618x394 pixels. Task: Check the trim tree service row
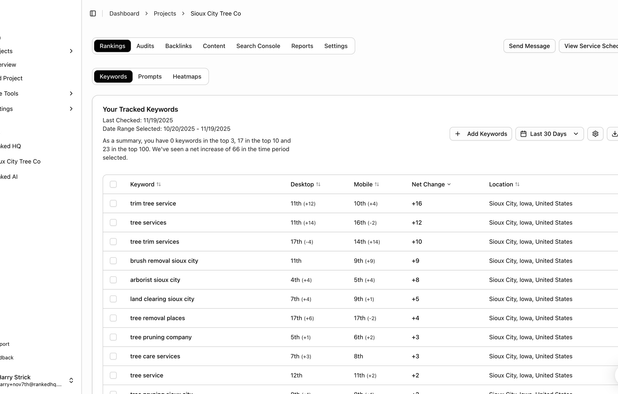pos(113,203)
